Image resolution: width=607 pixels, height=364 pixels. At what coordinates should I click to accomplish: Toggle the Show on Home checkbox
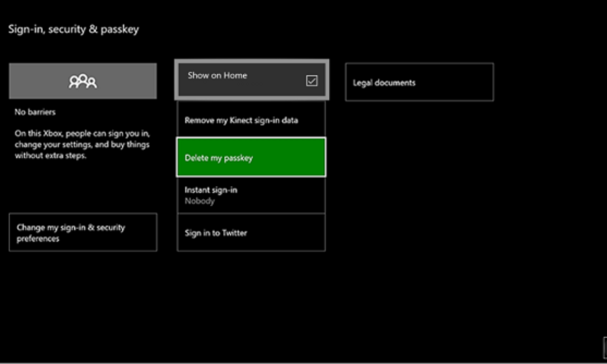click(x=312, y=80)
